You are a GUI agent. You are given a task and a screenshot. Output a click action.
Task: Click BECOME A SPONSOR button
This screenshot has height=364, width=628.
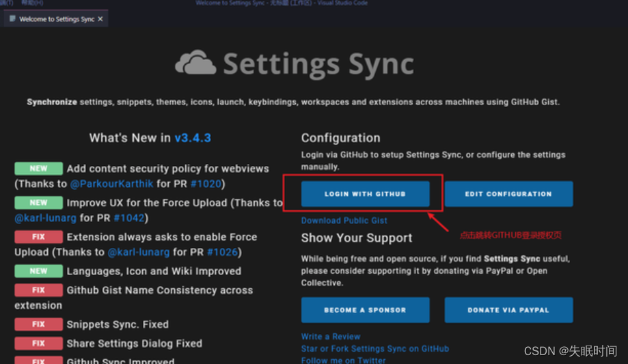click(366, 310)
